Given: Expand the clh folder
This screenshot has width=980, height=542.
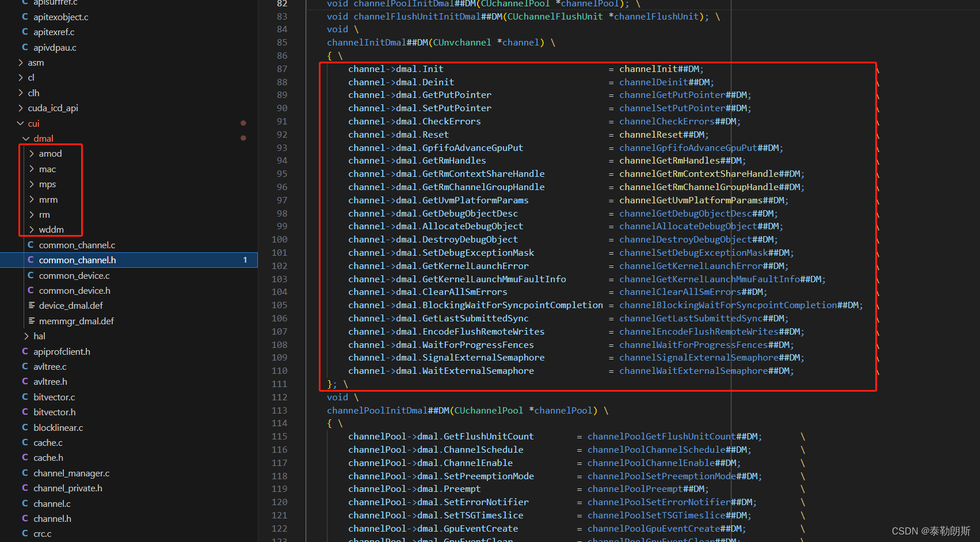Looking at the screenshot, I should coord(21,93).
